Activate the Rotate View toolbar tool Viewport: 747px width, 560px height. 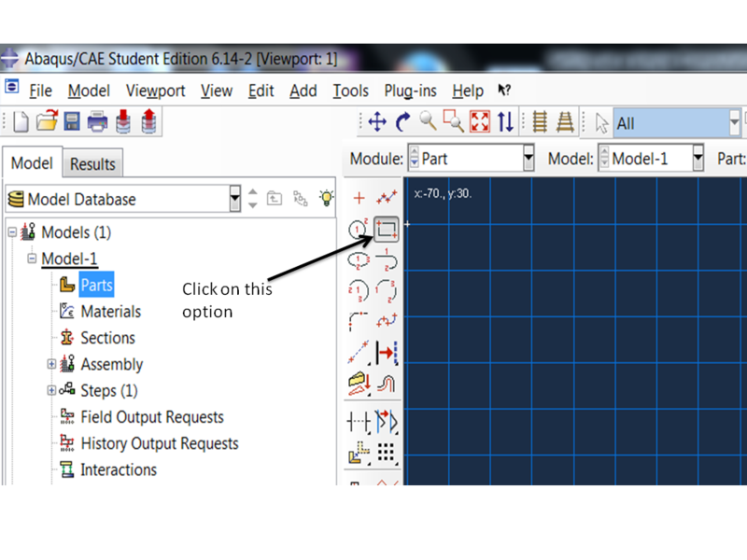pos(403,121)
